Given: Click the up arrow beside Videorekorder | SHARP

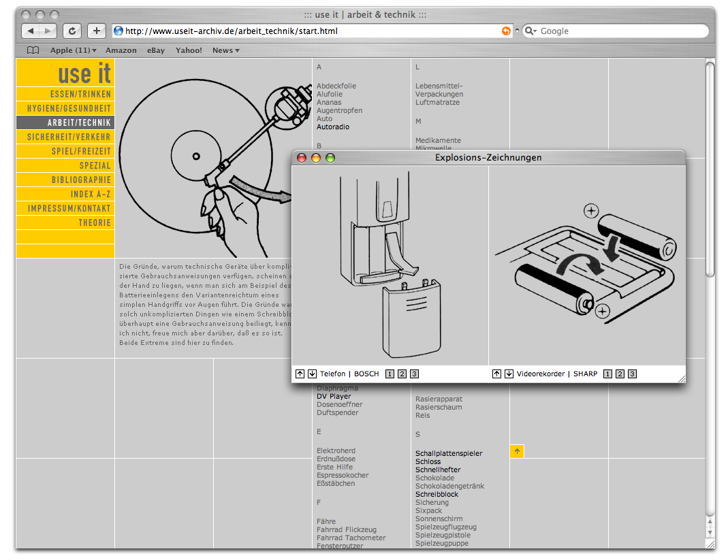Looking at the screenshot, I should click(x=496, y=374).
